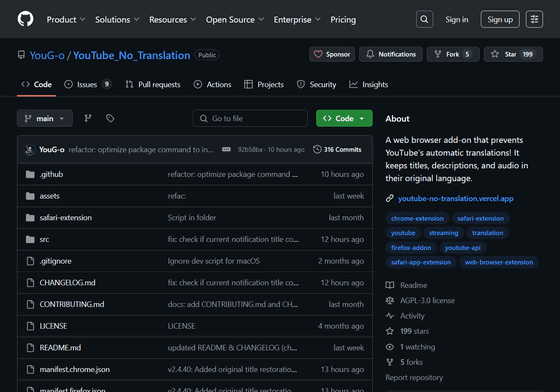Image resolution: width=560 pixels, height=392 pixels.
Task: Expand the main branch selector
Action: tap(45, 118)
